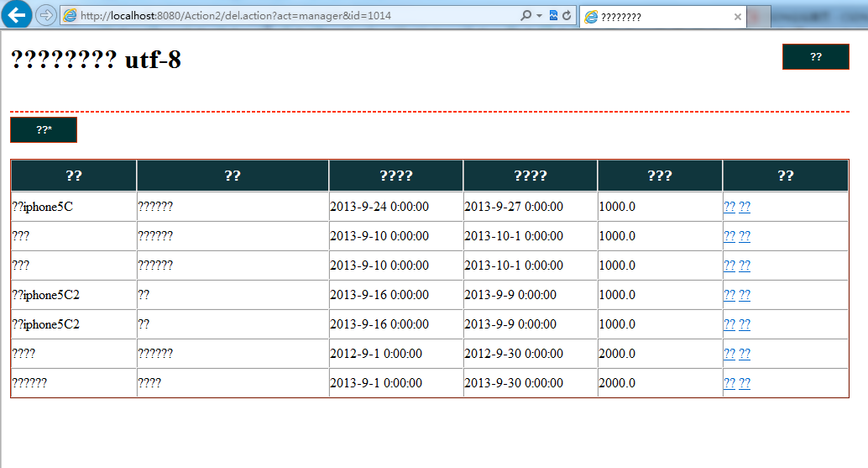This screenshot has width=868, height=468.
Task: Click the Refresh page icon
Action: click(x=567, y=15)
